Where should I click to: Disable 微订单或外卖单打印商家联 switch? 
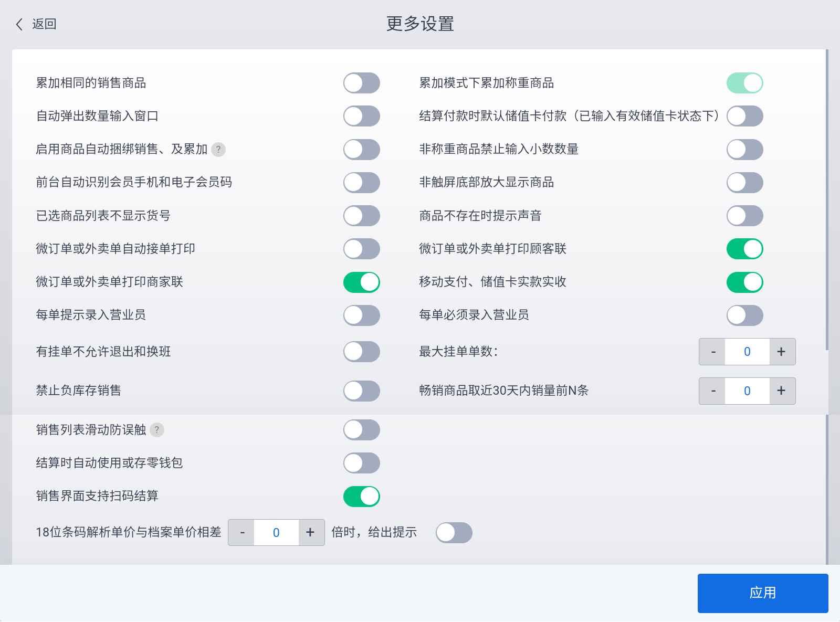point(361,282)
